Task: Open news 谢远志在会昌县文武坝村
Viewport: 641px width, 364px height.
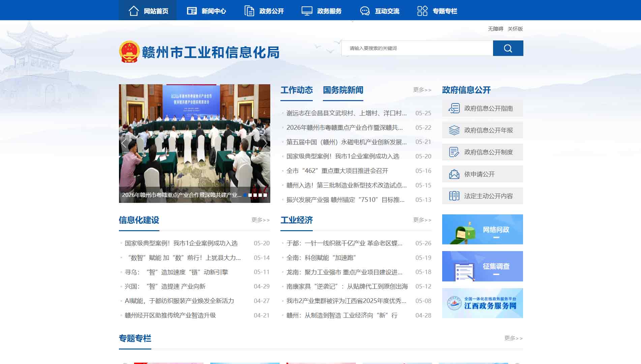Action: [346, 113]
